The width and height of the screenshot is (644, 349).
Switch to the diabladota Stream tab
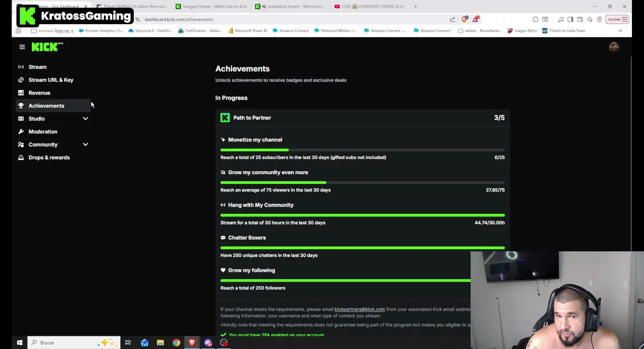coord(290,6)
